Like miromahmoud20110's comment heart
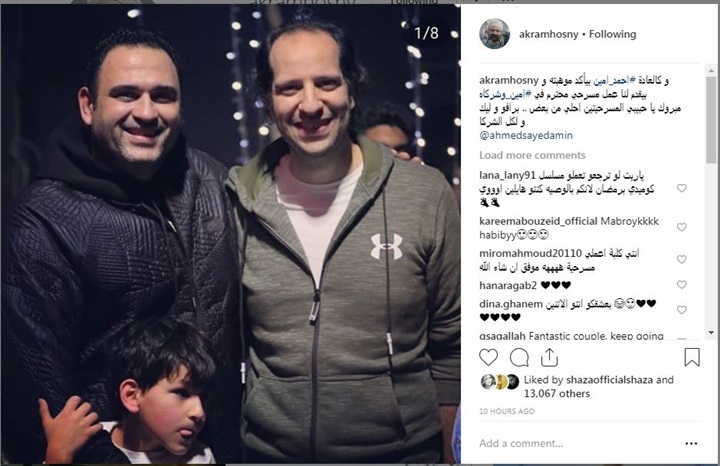 pos(681,259)
